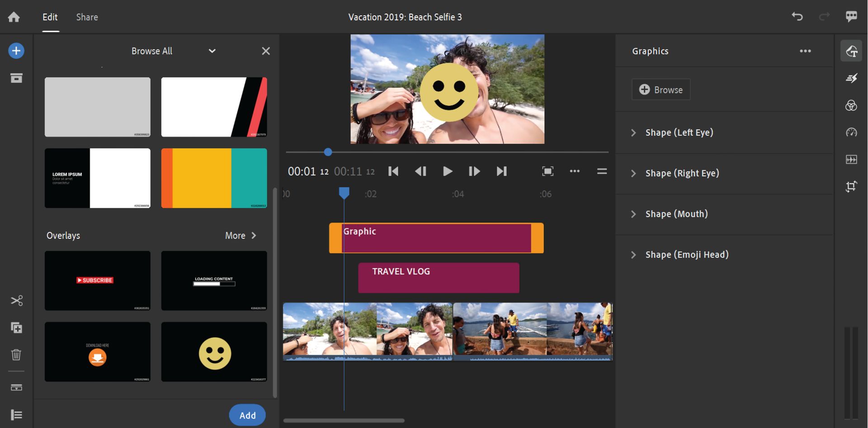Expand the Shape (Mouth) section
868x428 pixels.
click(634, 214)
